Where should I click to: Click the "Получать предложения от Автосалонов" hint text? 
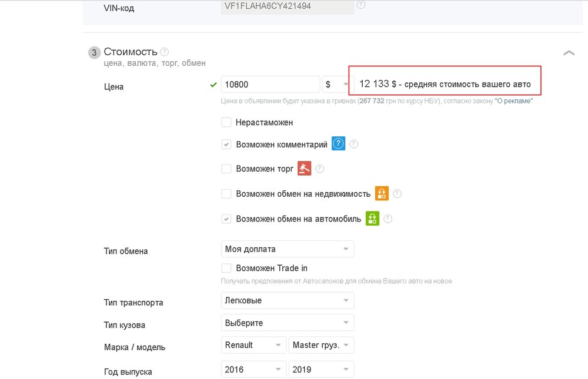pos(336,281)
